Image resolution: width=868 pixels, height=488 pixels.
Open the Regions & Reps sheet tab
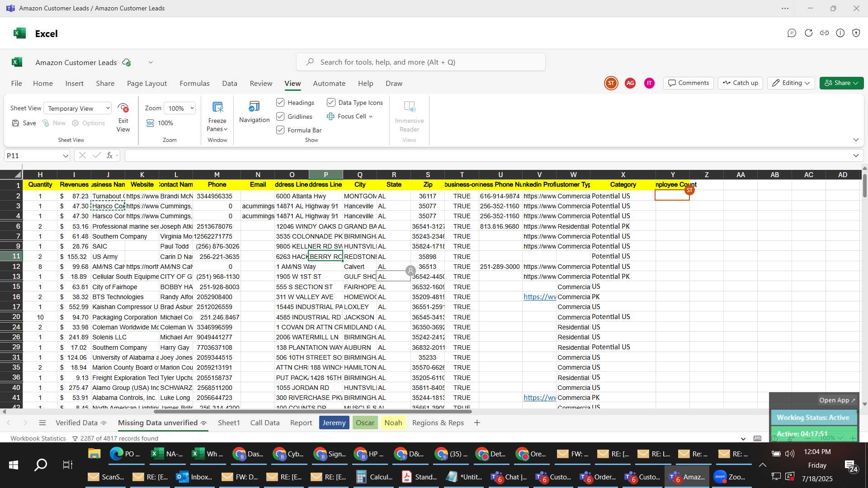tap(438, 423)
